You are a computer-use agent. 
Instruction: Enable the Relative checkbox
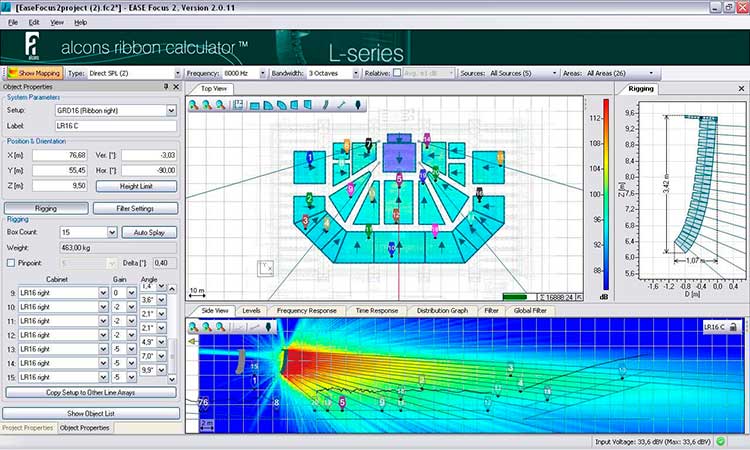(397, 73)
